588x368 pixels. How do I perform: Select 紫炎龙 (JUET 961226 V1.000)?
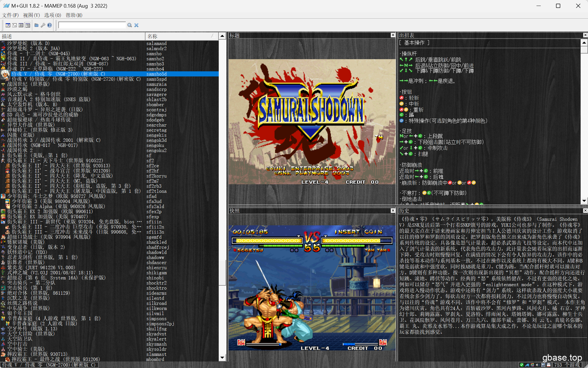(x=41, y=268)
